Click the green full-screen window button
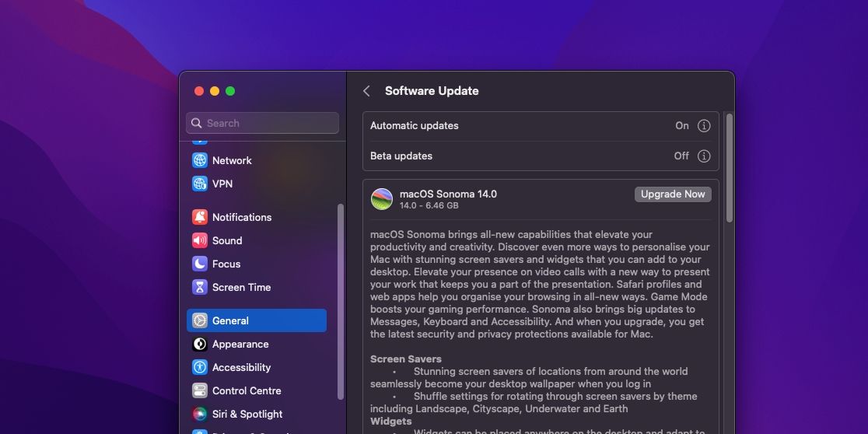The width and height of the screenshot is (868, 434). [x=230, y=91]
